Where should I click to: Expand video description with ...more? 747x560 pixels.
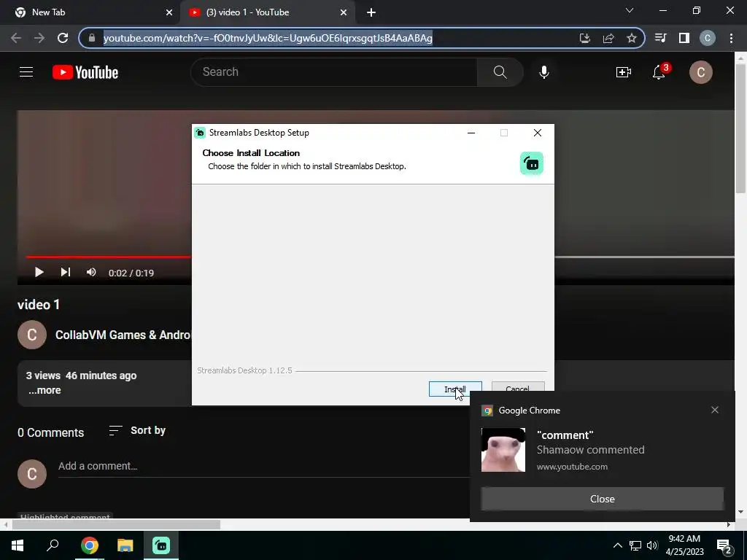coord(44,391)
